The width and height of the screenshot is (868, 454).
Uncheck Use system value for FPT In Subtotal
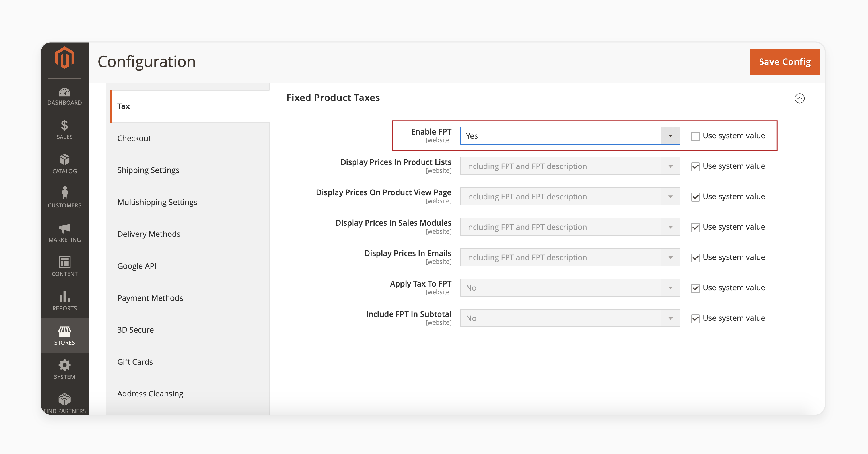(x=695, y=318)
